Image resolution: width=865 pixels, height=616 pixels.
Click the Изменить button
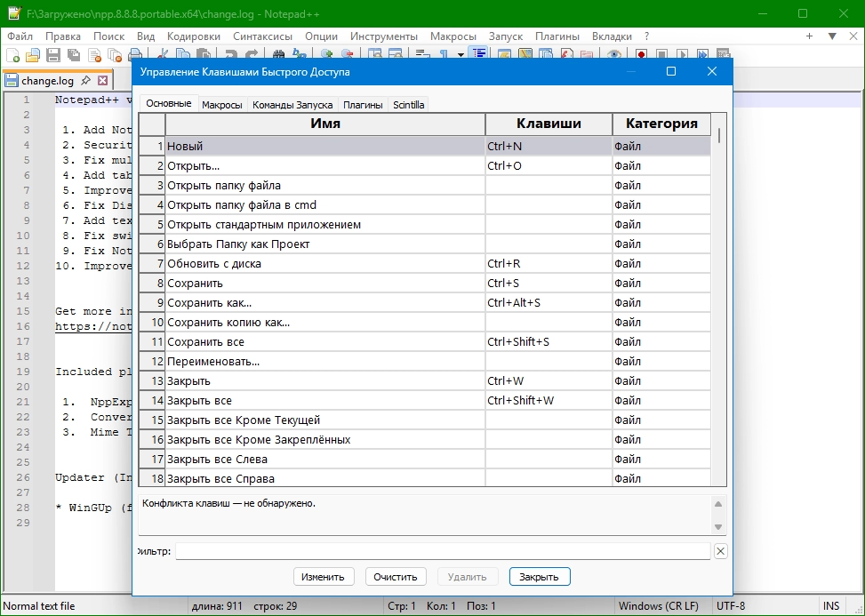pos(324,577)
